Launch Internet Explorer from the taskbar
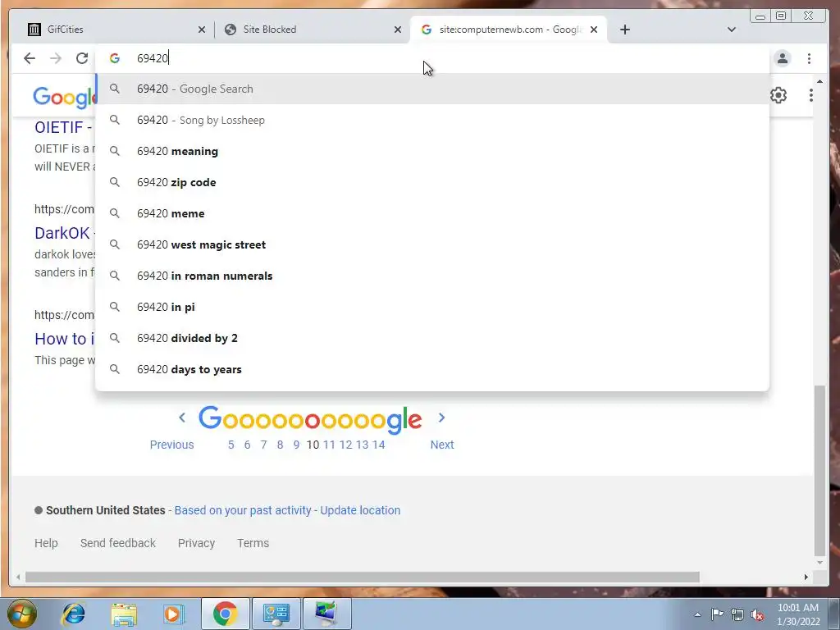 [73, 614]
